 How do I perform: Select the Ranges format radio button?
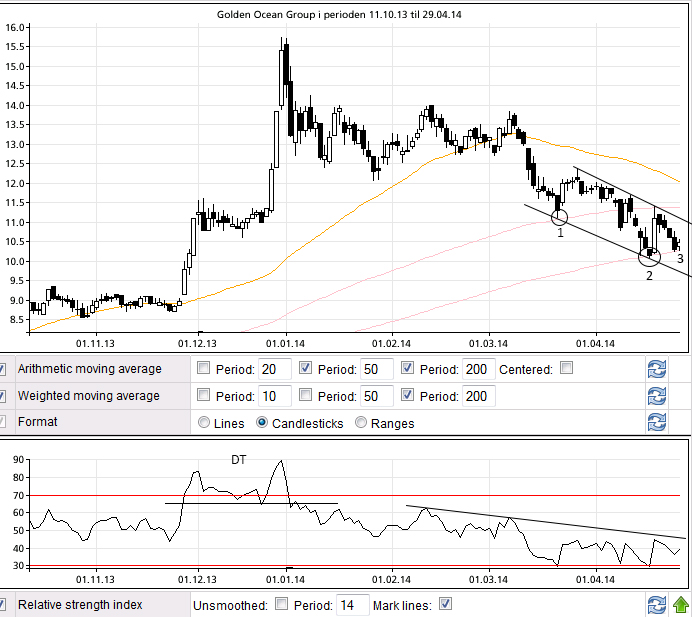click(x=362, y=423)
